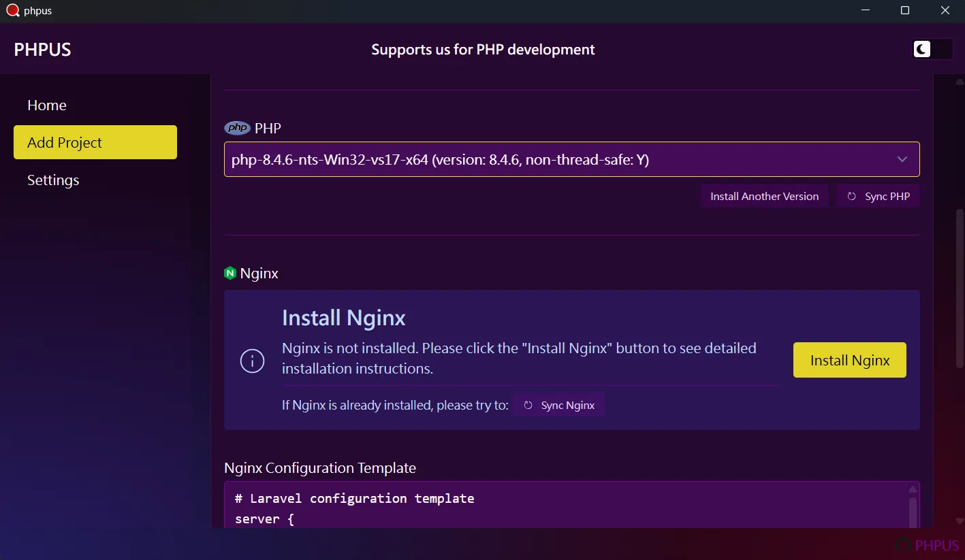Open Settings from the sidebar
The width and height of the screenshot is (965, 560).
coord(95,180)
